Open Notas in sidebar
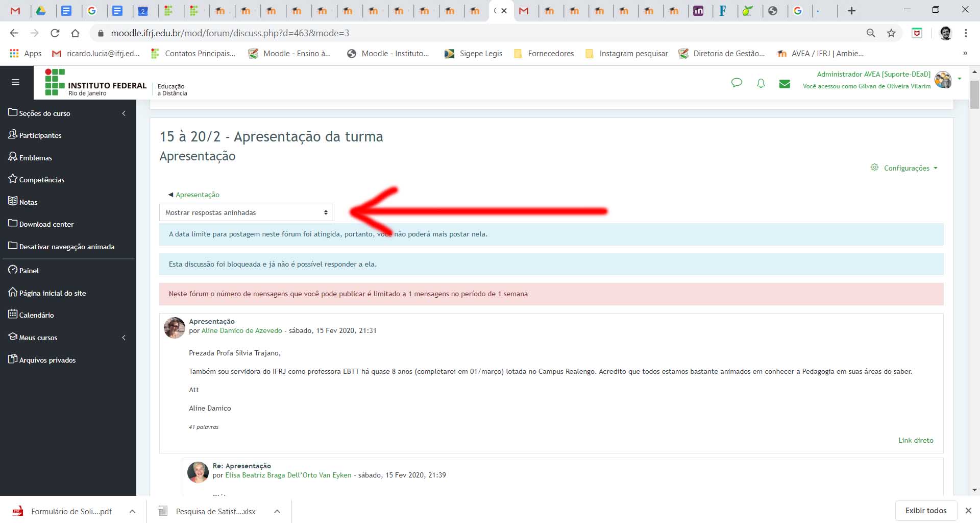This screenshot has height=526, width=980. tap(23, 202)
